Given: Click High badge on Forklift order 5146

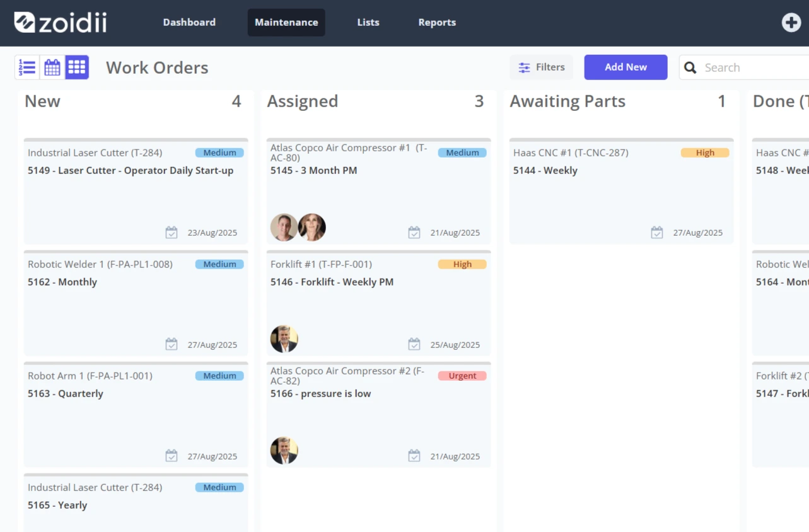Looking at the screenshot, I should (462, 264).
